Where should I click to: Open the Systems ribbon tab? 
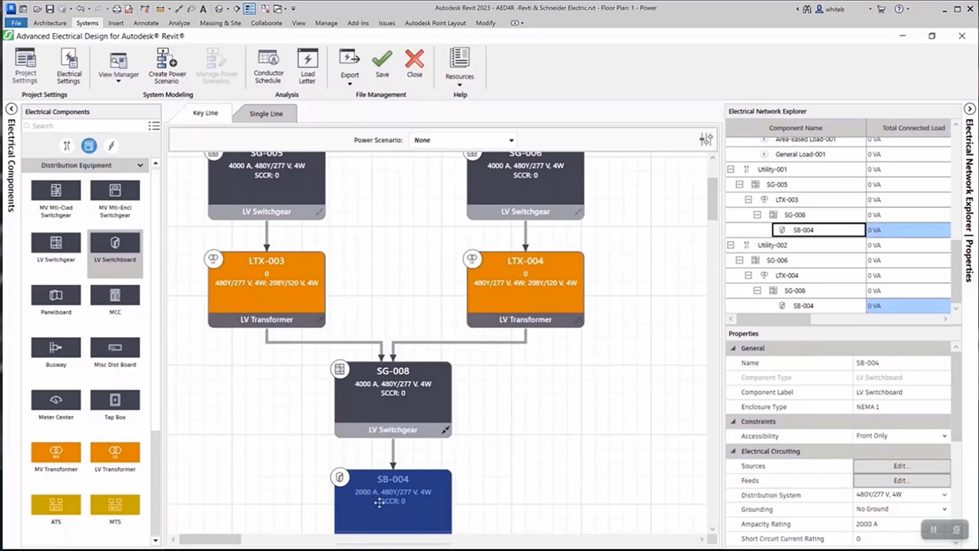tap(87, 23)
